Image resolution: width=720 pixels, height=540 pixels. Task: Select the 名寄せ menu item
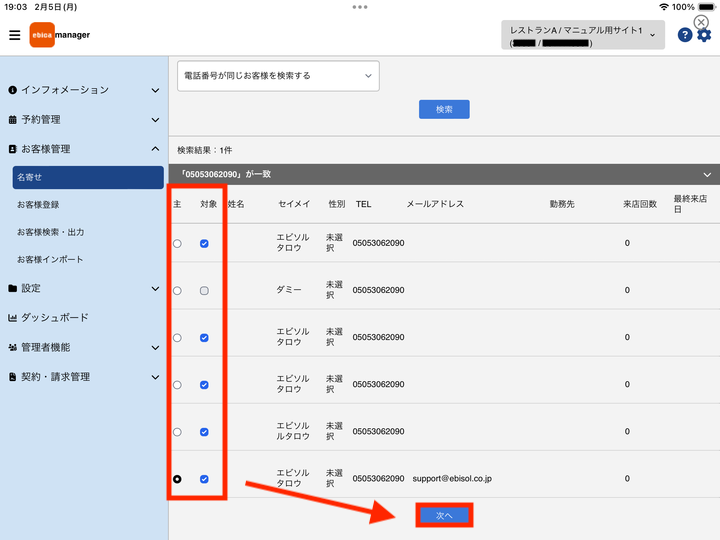tap(88, 177)
